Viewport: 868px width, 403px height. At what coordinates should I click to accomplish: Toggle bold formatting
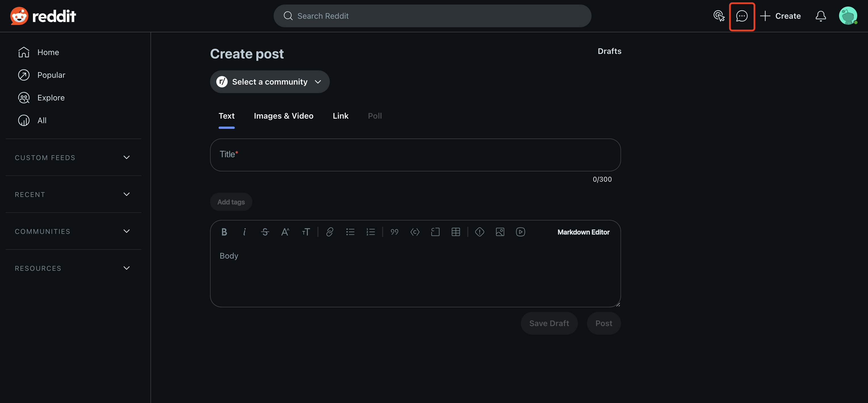coord(224,232)
